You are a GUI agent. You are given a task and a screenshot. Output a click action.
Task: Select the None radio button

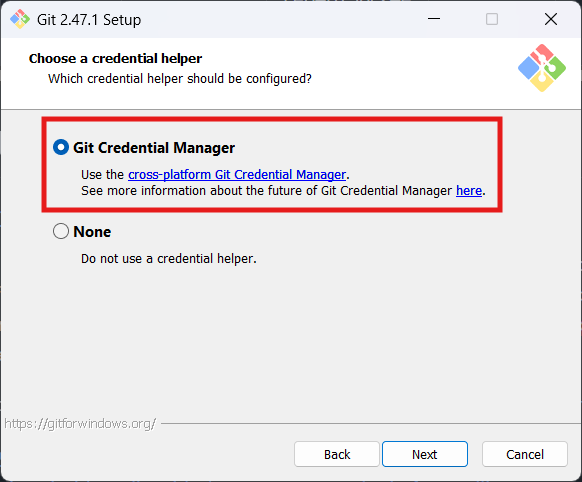pos(61,231)
